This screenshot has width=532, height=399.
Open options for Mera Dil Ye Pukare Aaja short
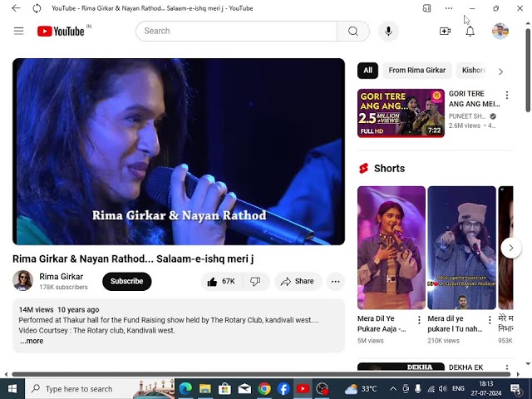tap(419, 320)
